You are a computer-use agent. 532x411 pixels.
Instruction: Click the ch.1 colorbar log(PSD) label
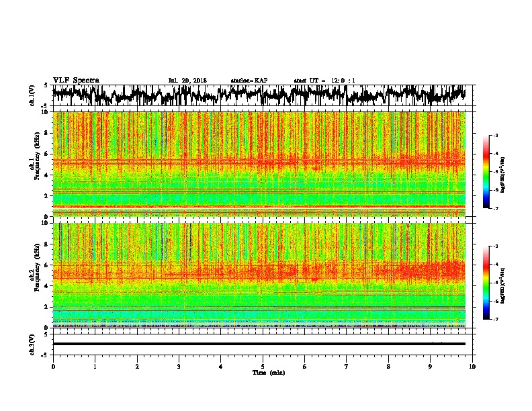502,175
